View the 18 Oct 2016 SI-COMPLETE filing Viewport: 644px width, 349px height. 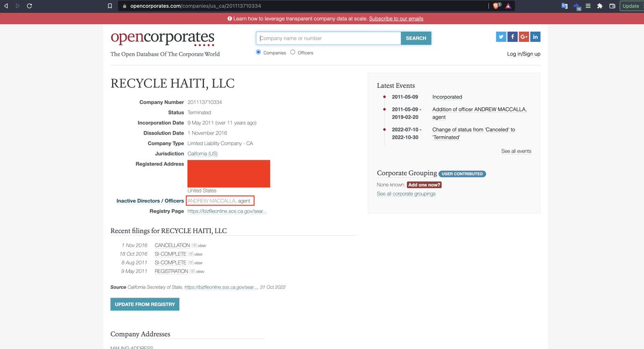coord(194,254)
